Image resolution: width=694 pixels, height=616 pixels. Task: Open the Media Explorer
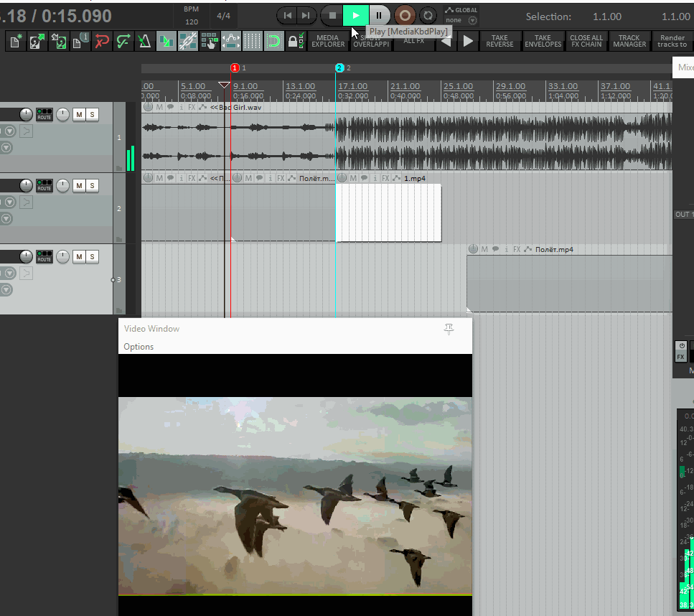tap(328, 42)
